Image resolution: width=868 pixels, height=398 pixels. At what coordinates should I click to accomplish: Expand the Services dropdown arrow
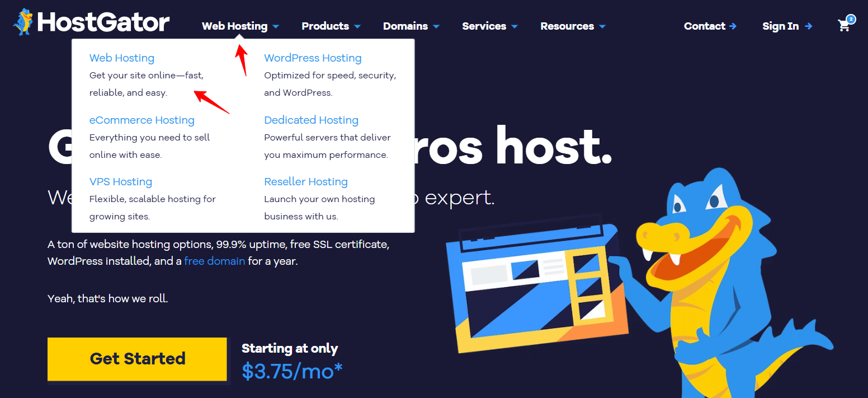515,26
